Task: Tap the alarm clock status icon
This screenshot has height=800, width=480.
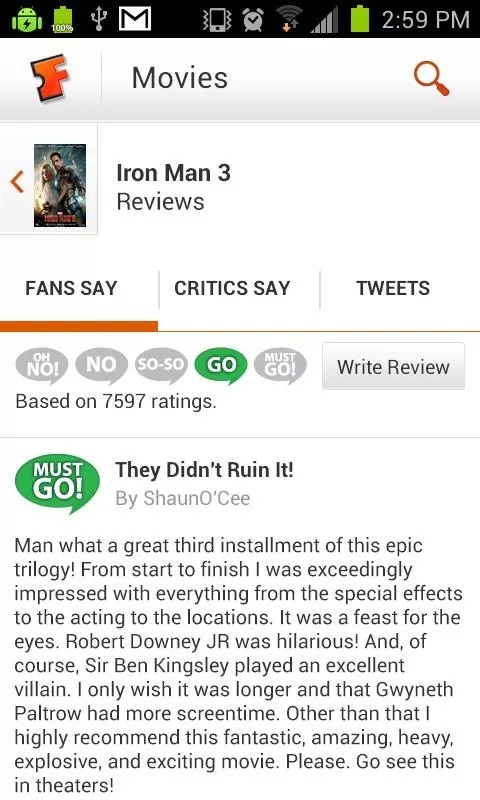Action: pos(252,20)
